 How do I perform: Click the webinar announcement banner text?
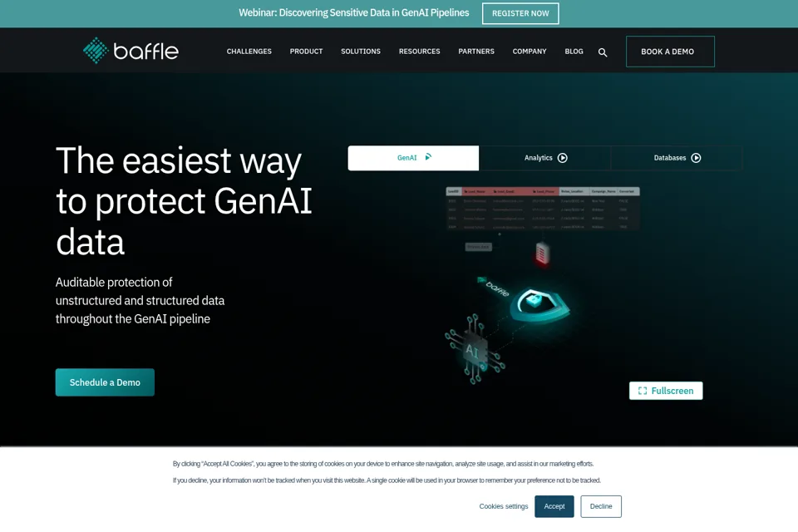coord(354,12)
